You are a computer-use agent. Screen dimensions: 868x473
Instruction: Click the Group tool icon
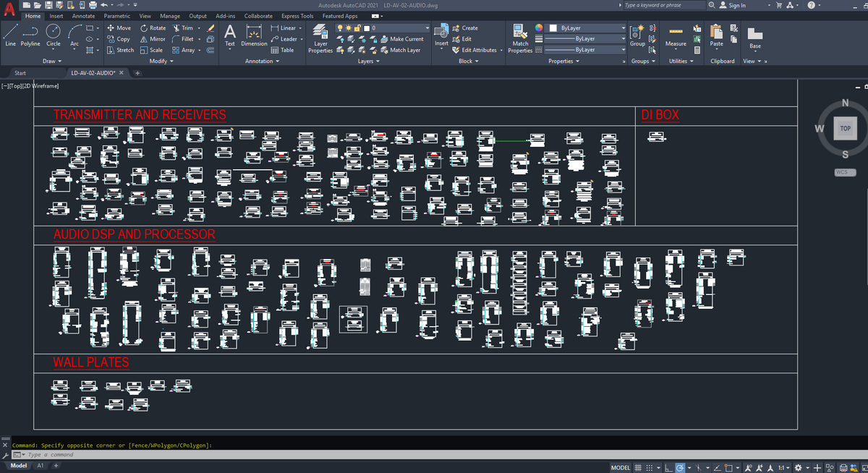[637, 36]
